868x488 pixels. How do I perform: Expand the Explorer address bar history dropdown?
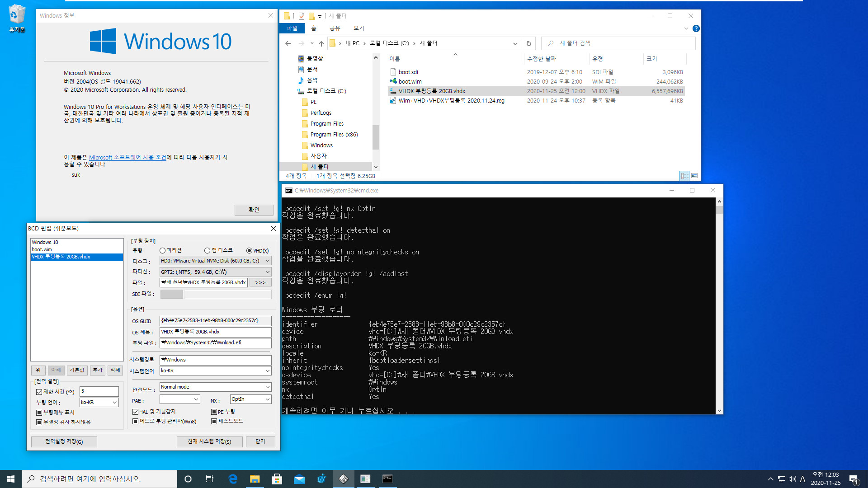(515, 43)
